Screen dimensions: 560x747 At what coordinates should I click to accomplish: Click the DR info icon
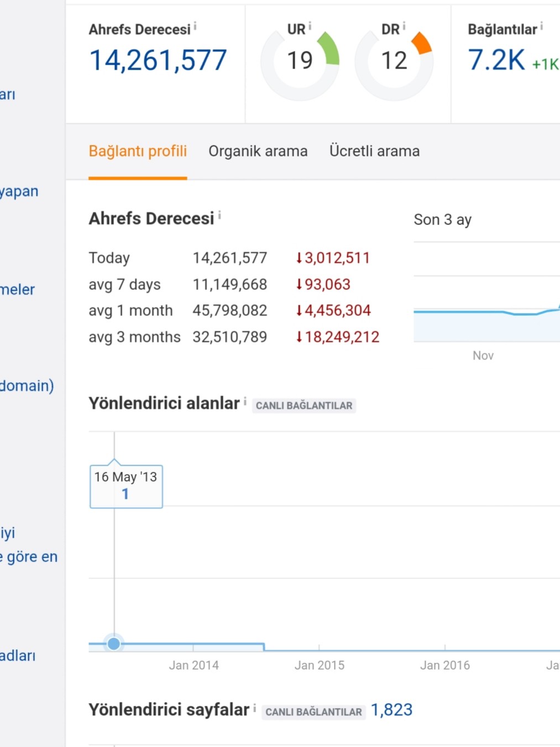pyautogui.click(x=404, y=26)
